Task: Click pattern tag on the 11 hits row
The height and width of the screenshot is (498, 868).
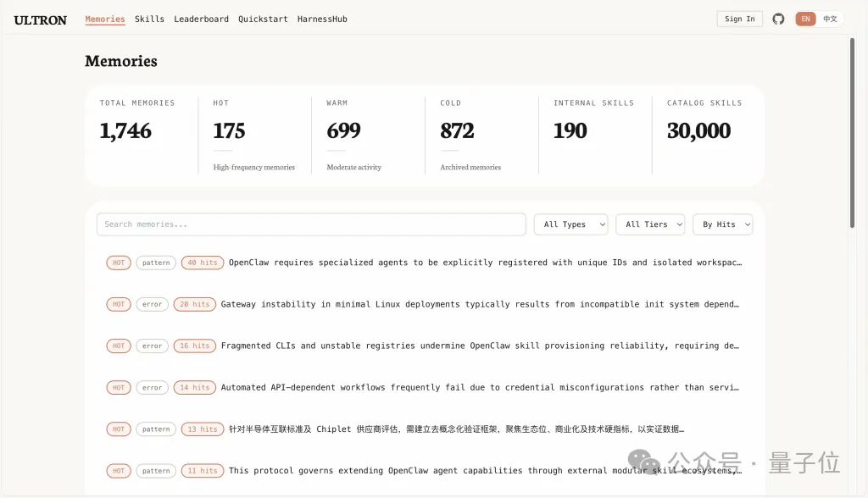Action: tap(156, 471)
